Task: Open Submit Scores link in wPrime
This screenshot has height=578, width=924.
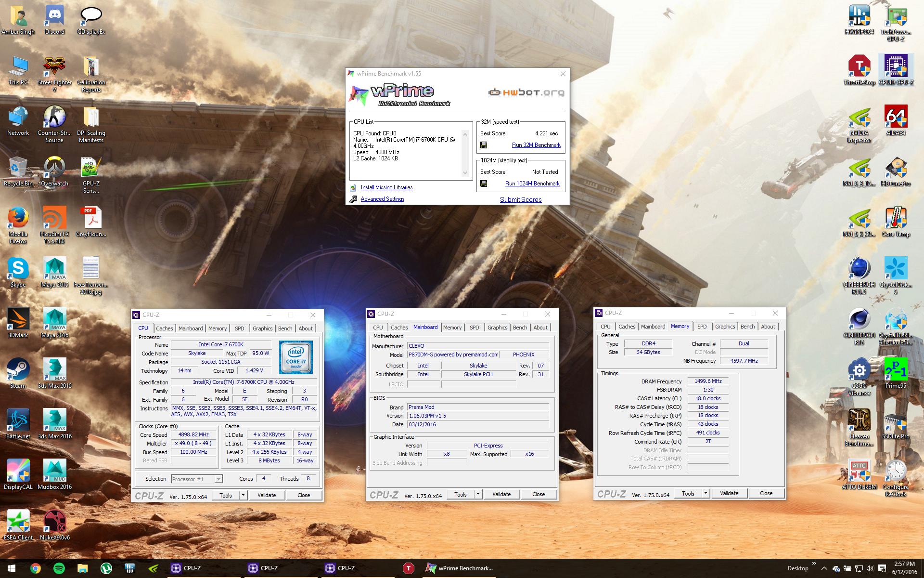Action: pos(521,199)
